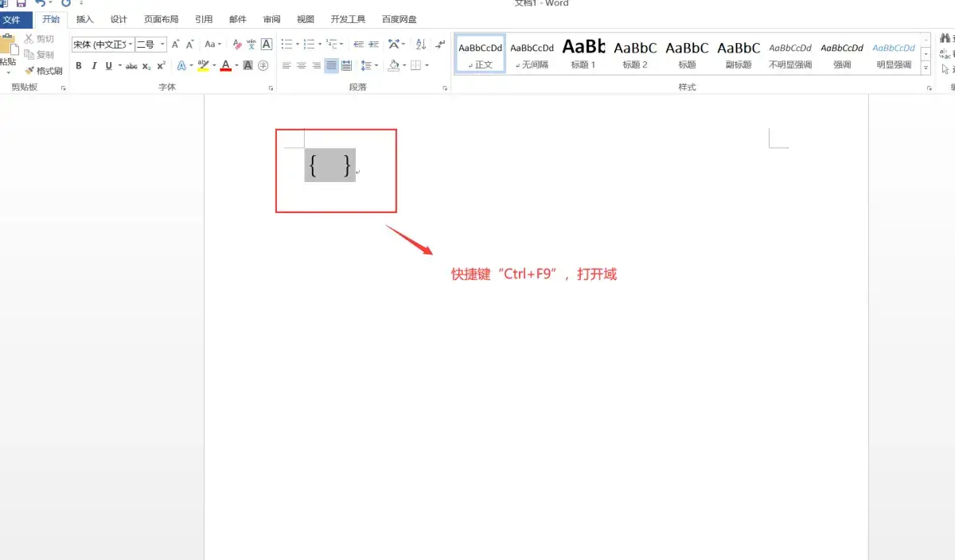
Task: Apply strikethrough formatting
Action: pos(131,65)
